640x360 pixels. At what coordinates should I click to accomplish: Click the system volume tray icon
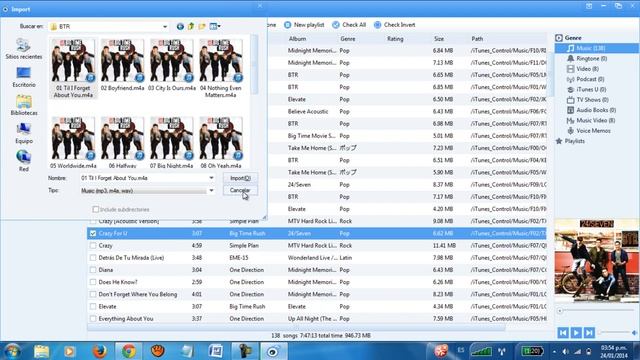565,351
